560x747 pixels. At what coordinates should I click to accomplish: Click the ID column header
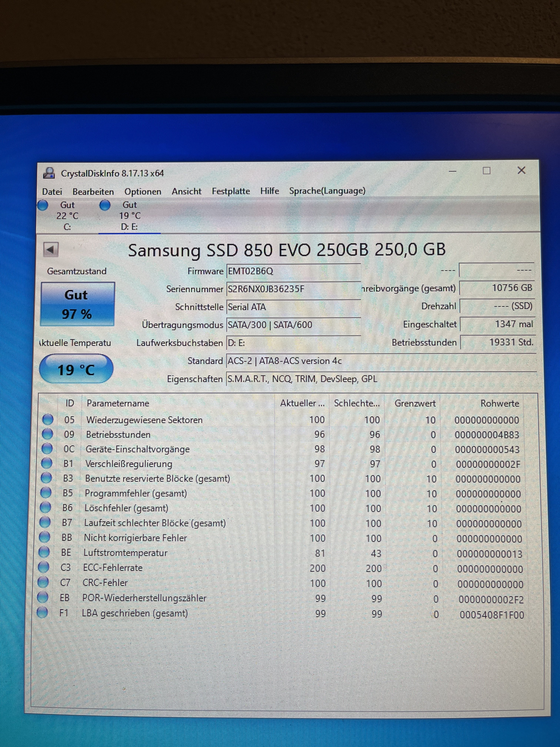pyautogui.click(x=70, y=403)
